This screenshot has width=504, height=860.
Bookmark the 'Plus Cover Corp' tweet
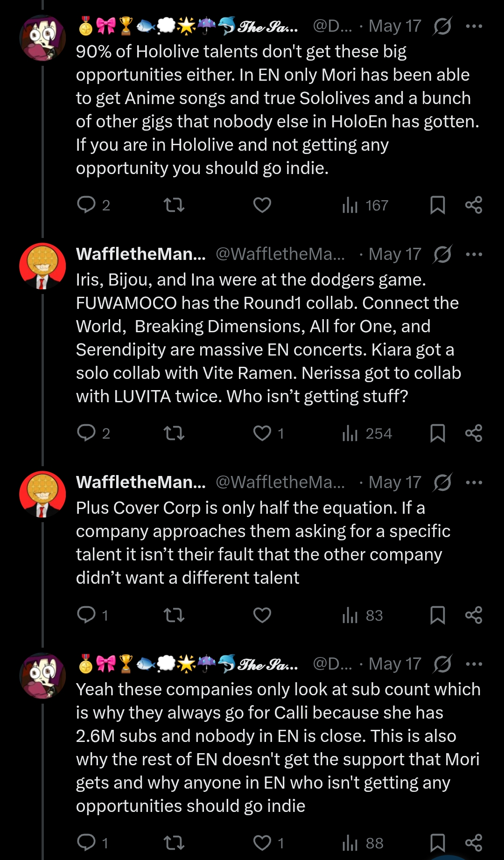437,615
